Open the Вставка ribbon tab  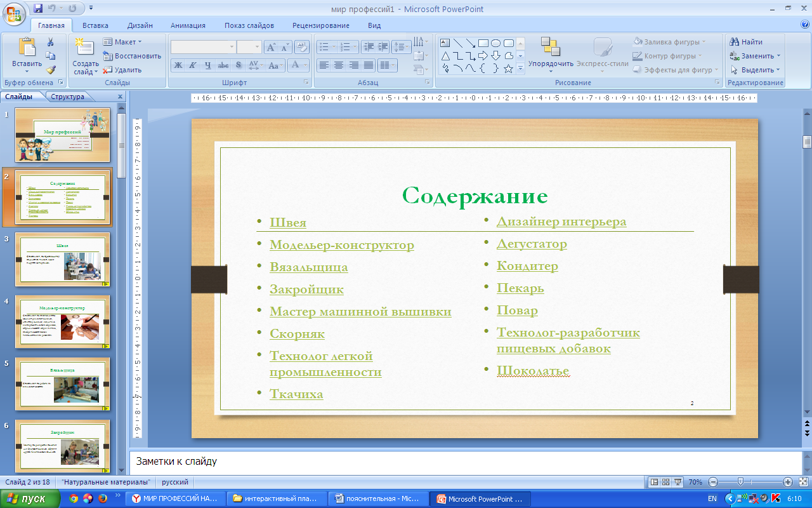click(95, 25)
